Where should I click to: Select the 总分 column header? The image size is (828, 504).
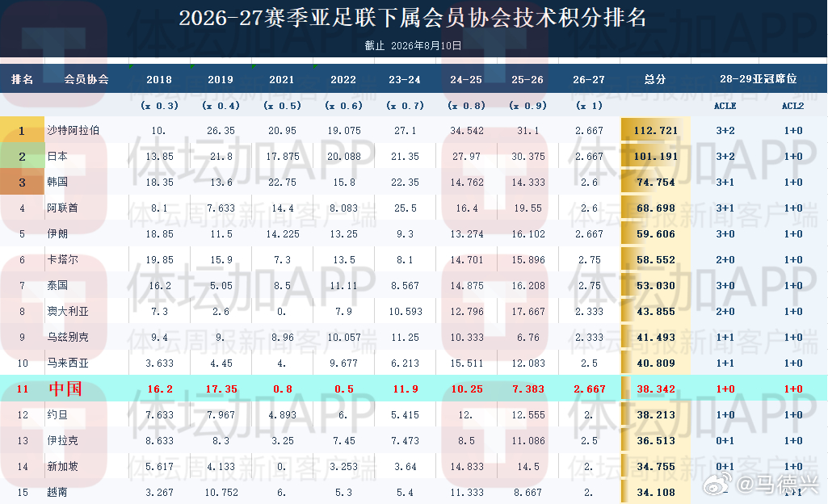click(x=655, y=79)
